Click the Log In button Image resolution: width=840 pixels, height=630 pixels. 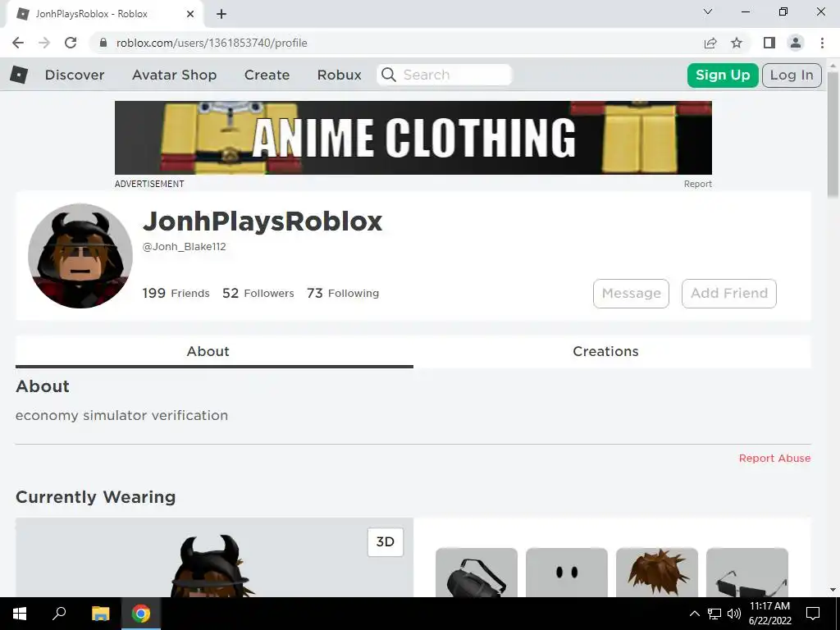tap(792, 75)
